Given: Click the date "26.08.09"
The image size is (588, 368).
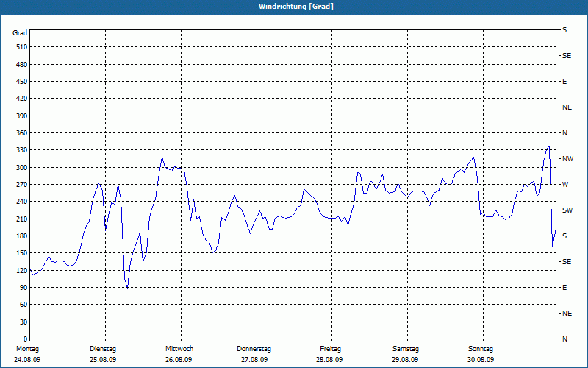Looking at the screenshot, I should pyautogui.click(x=179, y=360).
